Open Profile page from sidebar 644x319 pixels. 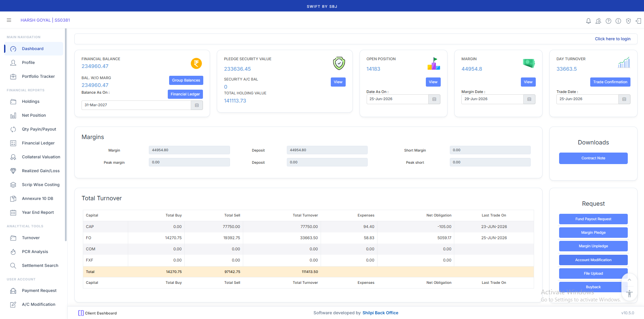(34, 63)
